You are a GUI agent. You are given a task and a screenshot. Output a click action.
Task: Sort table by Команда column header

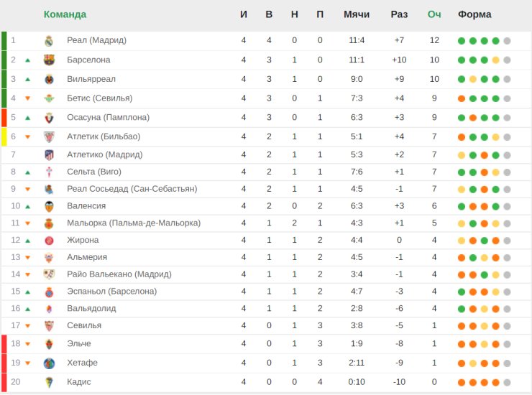pyautogui.click(x=65, y=14)
